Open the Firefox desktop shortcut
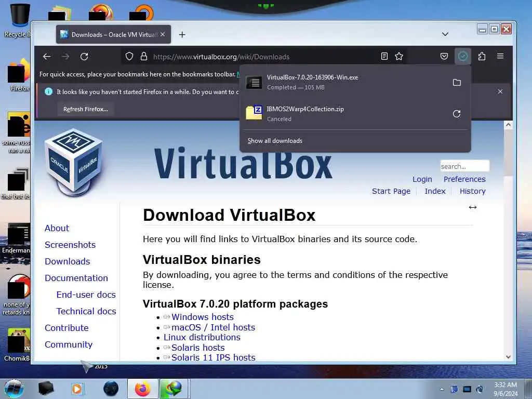 tap(19, 75)
